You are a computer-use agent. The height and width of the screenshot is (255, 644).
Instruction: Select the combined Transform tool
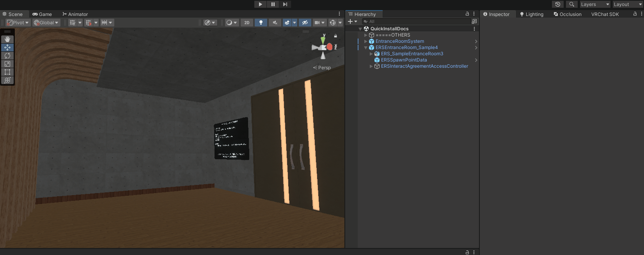click(7, 80)
